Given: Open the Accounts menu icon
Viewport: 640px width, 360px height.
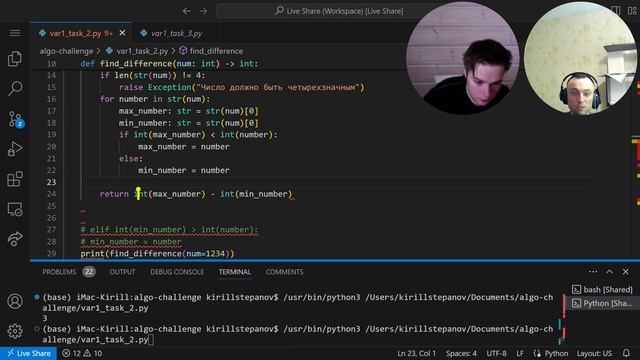Looking at the screenshot, I should [15, 301].
